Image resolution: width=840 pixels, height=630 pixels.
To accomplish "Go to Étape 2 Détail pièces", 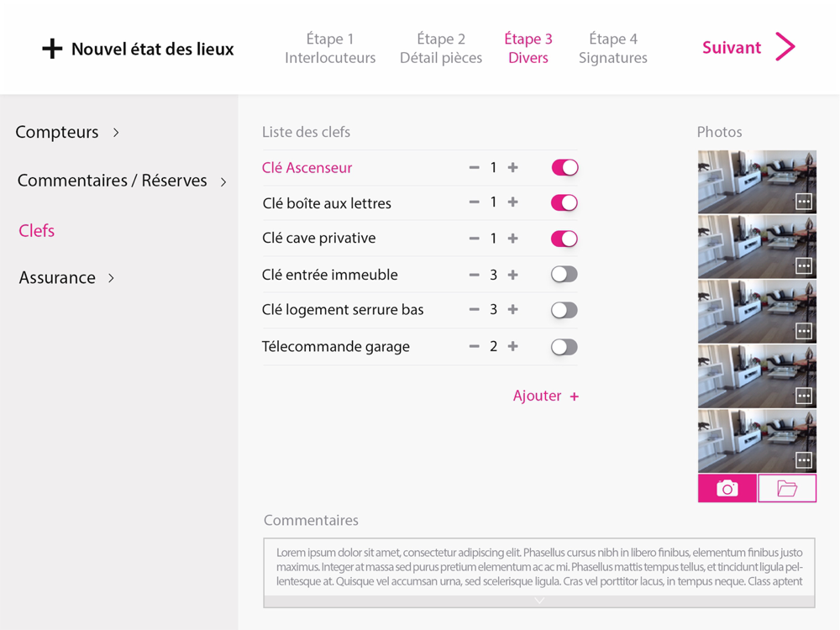I will point(441,49).
